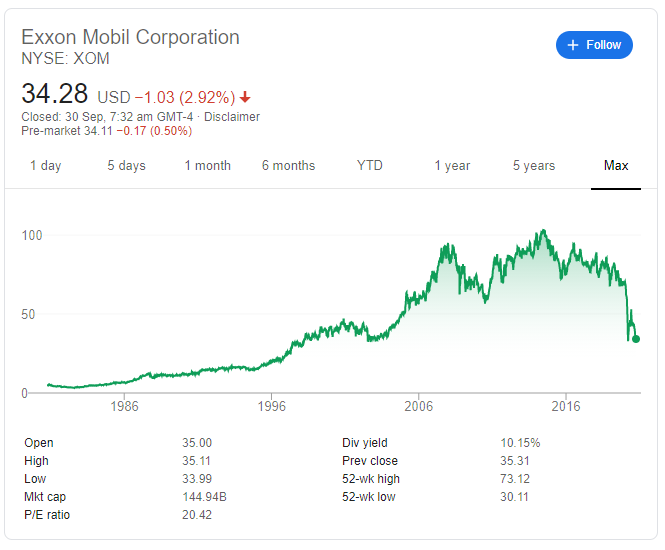Click the red down arrow price indicator
Screen dimensions: 665x550
pyautogui.click(x=245, y=98)
